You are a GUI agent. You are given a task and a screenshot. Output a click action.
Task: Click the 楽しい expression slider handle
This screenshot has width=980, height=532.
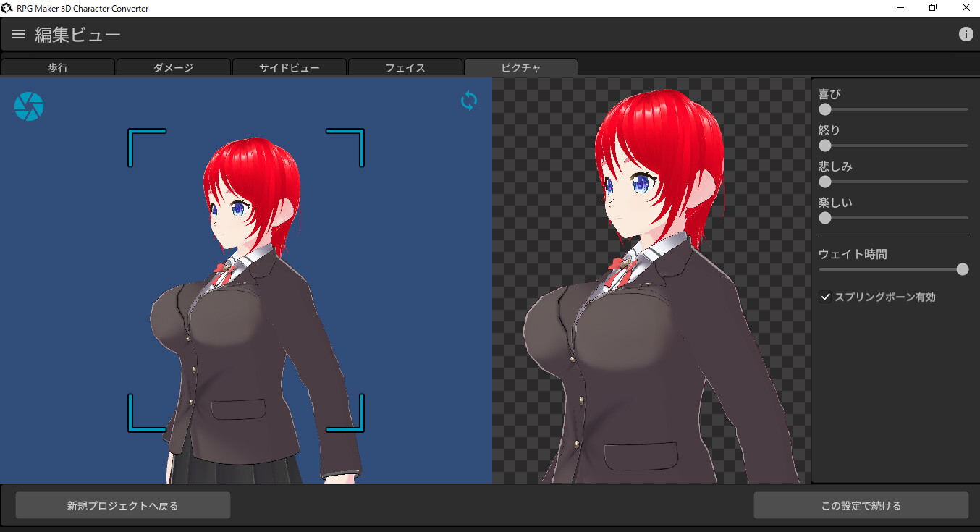pyautogui.click(x=824, y=218)
